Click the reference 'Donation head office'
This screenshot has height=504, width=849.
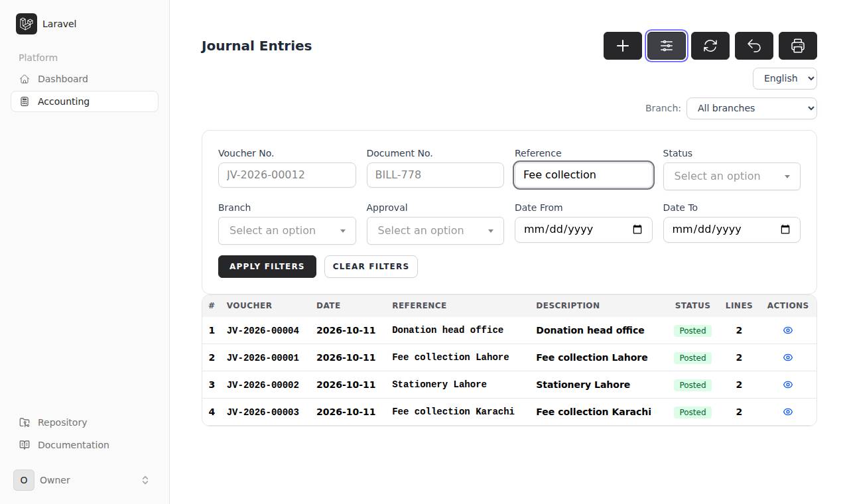click(448, 330)
